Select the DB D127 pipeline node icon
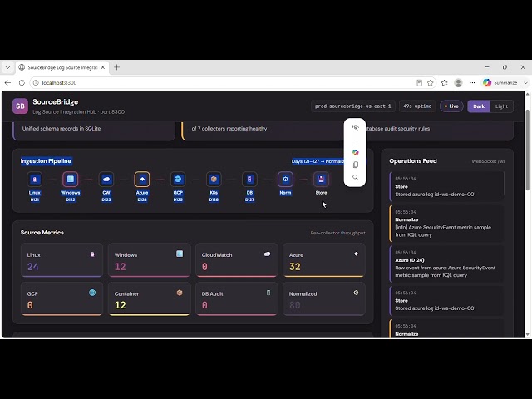Screen dimensions: 532x399 click(x=249, y=180)
